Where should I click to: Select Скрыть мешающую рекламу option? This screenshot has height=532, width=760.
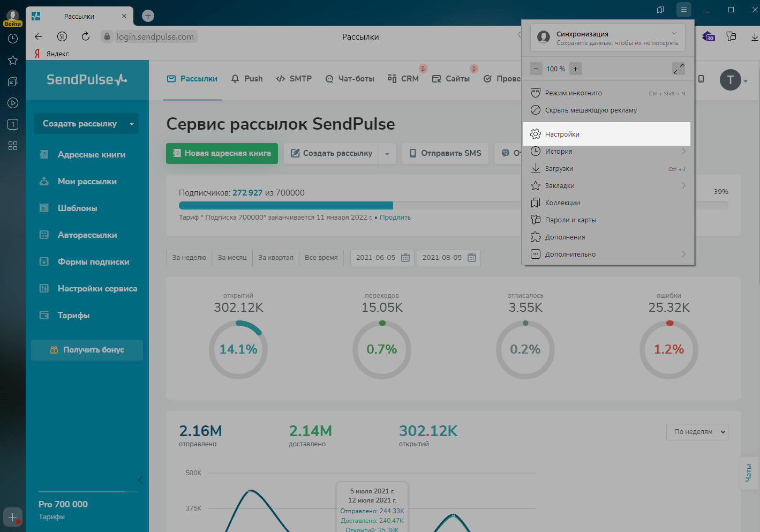[x=608, y=110]
